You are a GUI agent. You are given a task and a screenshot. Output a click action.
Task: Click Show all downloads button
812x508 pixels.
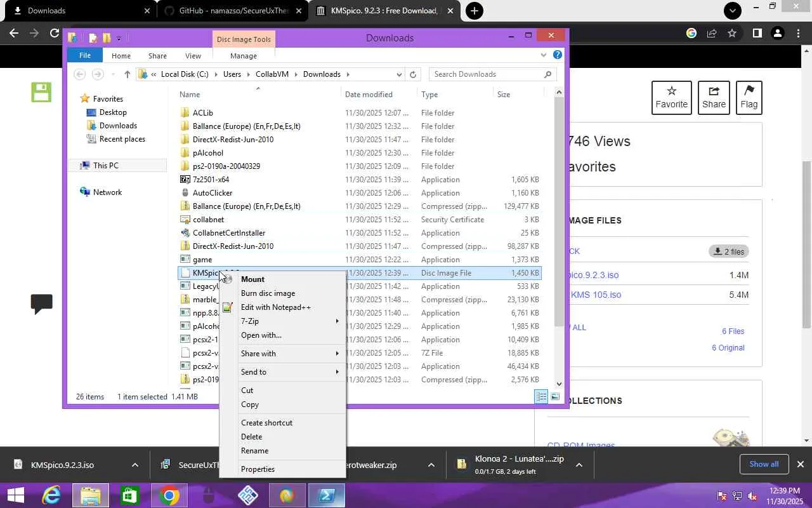(764, 464)
